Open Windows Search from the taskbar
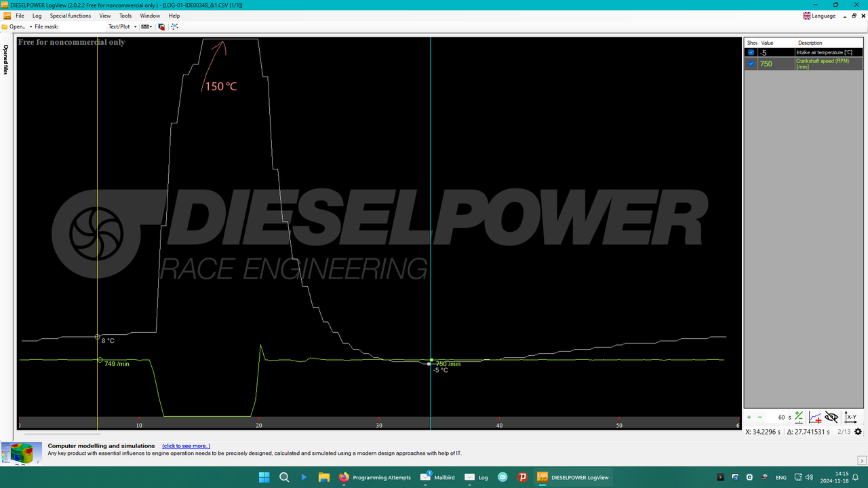The height and width of the screenshot is (488, 868). pyautogui.click(x=285, y=477)
